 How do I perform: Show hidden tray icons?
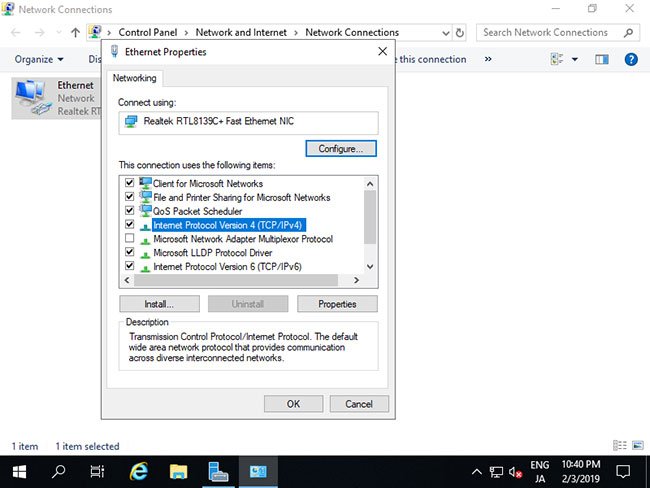pos(477,472)
